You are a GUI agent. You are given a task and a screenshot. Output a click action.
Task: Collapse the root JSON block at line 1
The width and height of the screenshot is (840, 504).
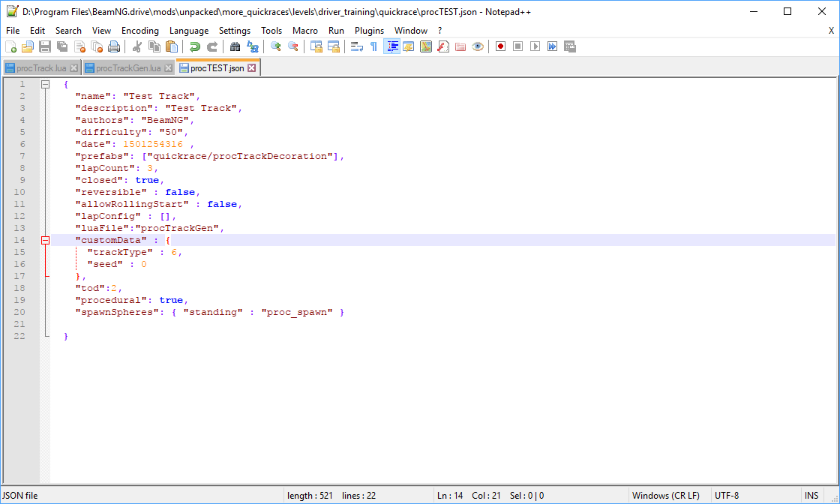click(x=45, y=84)
